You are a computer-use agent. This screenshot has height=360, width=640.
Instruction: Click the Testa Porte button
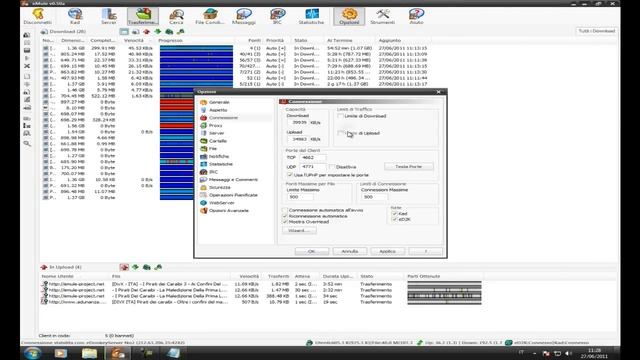(409, 167)
